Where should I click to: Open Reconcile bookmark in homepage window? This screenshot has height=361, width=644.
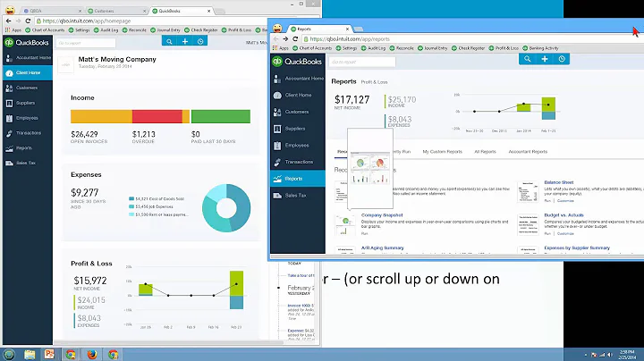(134, 30)
